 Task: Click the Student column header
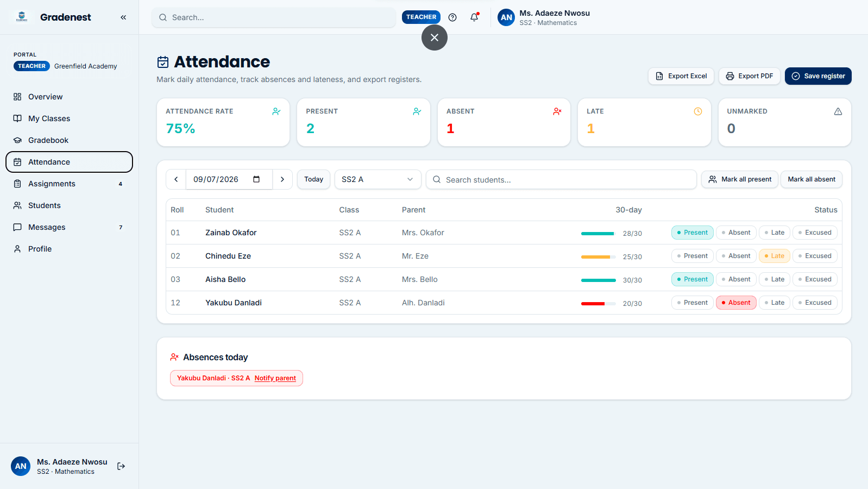(x=219, y=210)
